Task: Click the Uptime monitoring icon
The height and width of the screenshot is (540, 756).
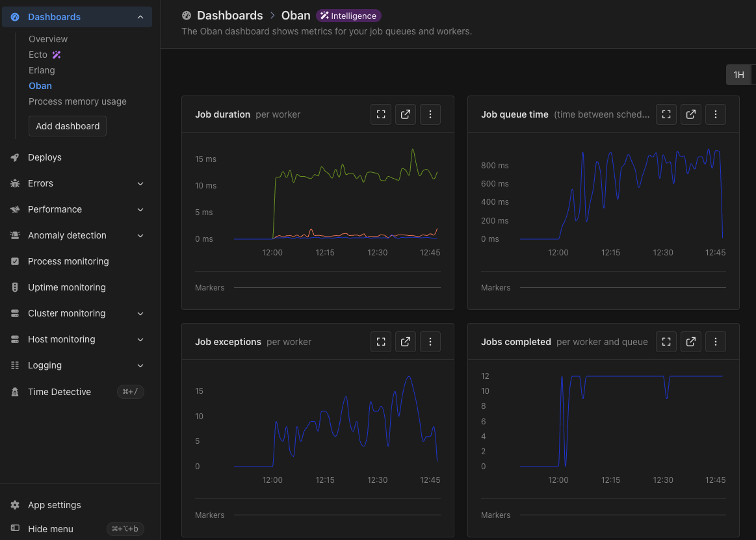Action: click(x=15, y=287)
